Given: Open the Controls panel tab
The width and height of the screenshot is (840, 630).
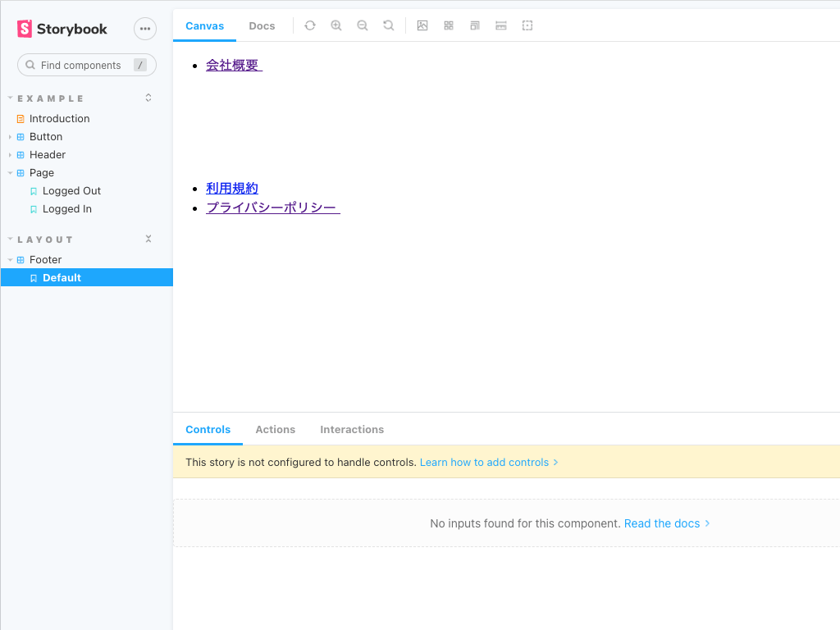Looking at the screenshot, I should (x=208, y=429).
